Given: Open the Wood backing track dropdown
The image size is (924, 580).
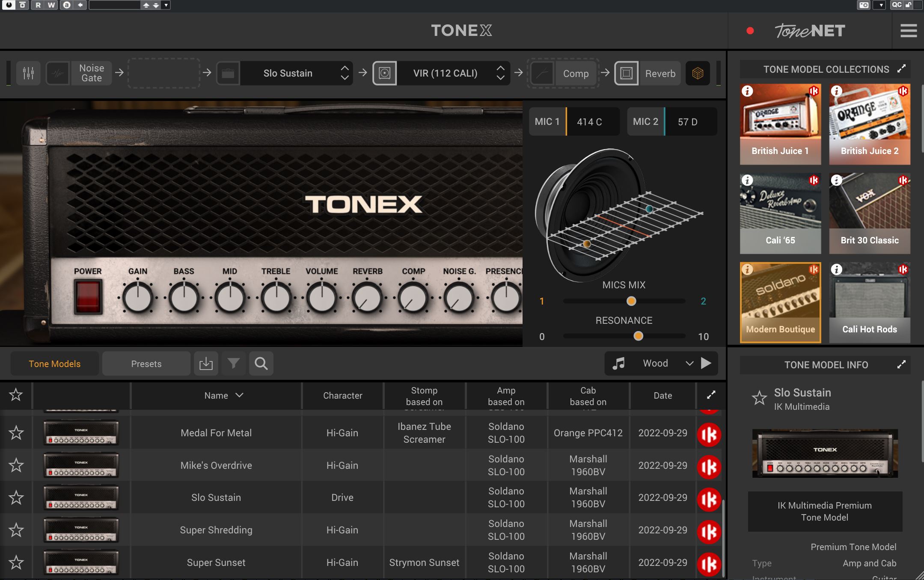Looking at the screenshot, I should click(x=689, y=363).
